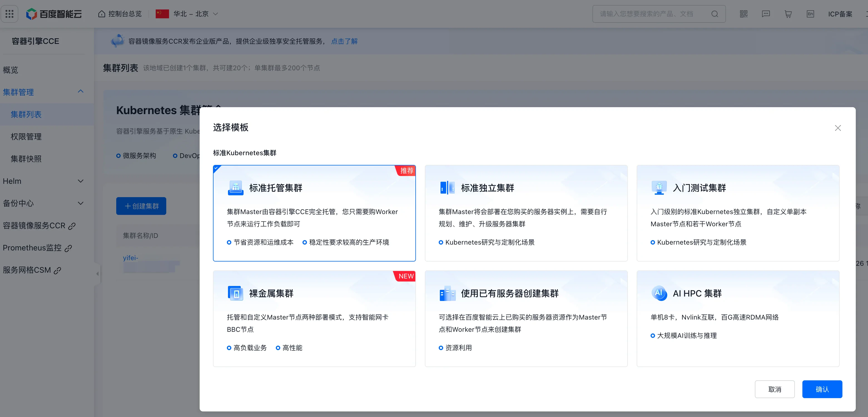Switch language with the En icon
The width and height of the screenshot is (868, 417).
(810, 14)
